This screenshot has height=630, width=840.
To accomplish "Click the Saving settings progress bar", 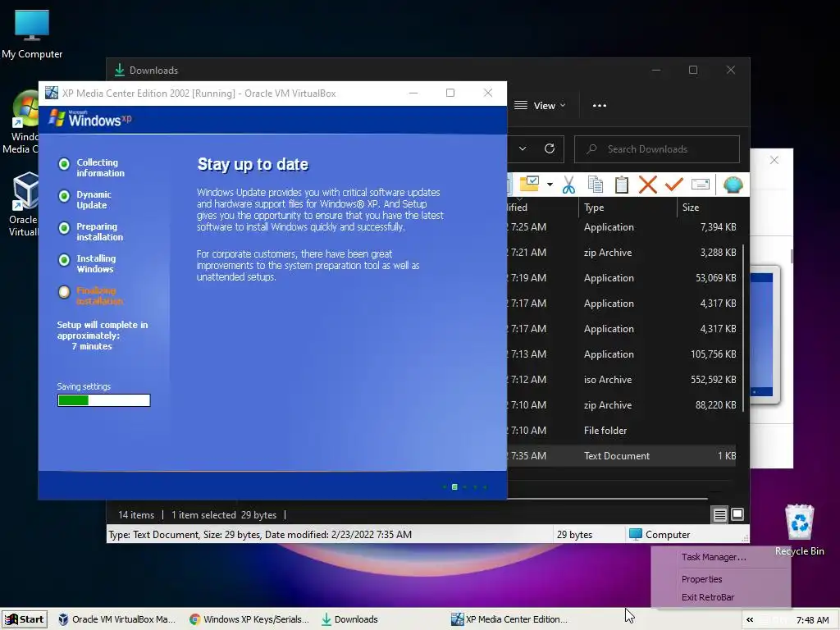I will (x=104, y=400).
